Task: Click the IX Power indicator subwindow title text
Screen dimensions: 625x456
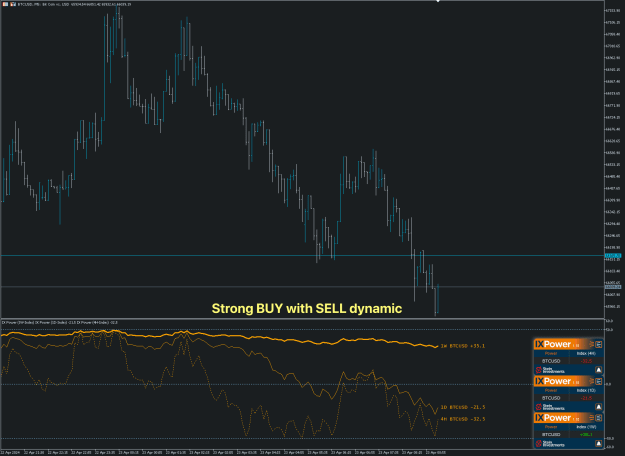Action: point(59,322)
